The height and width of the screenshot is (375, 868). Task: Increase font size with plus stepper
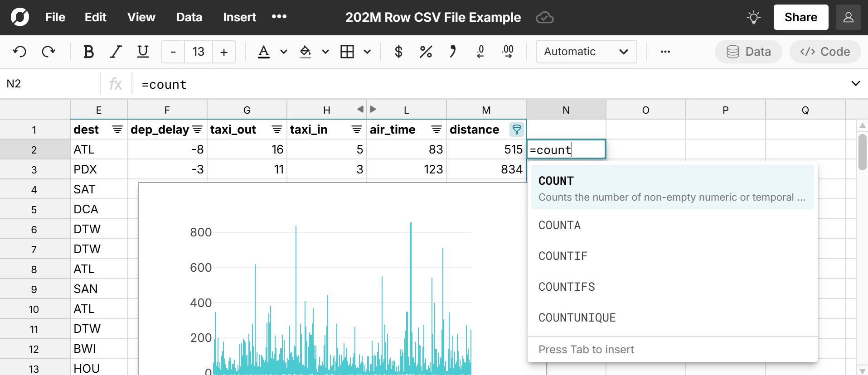point(224,52)
